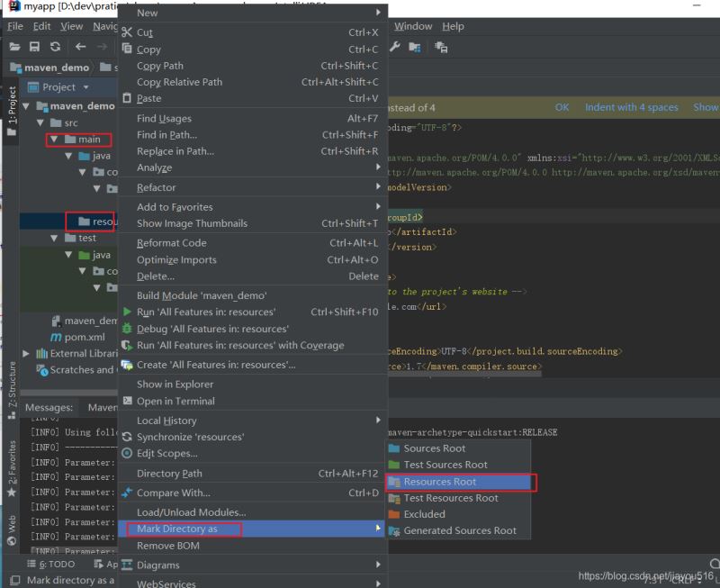This screenshot has height=588, width=720.
Task: Toggle the 2: Favorites tool window
Action: coord(12,464)
